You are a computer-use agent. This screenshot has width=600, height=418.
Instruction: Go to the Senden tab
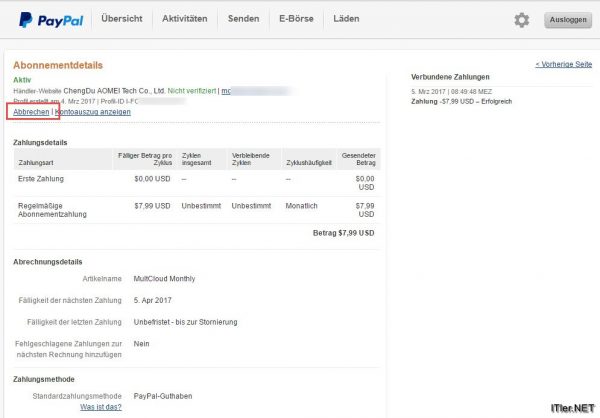pyautogui.click(x=243, y=19)
